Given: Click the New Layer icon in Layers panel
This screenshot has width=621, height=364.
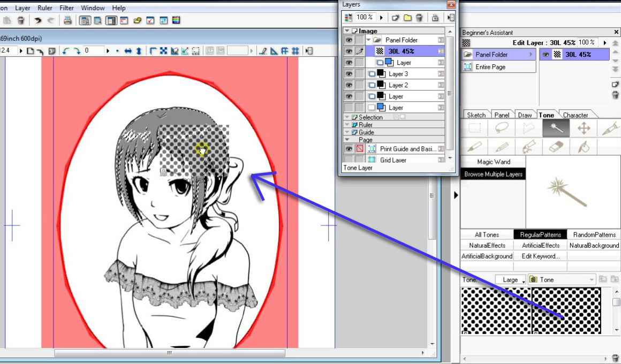Looking at the screenshot, I should [x=395, y=18].
